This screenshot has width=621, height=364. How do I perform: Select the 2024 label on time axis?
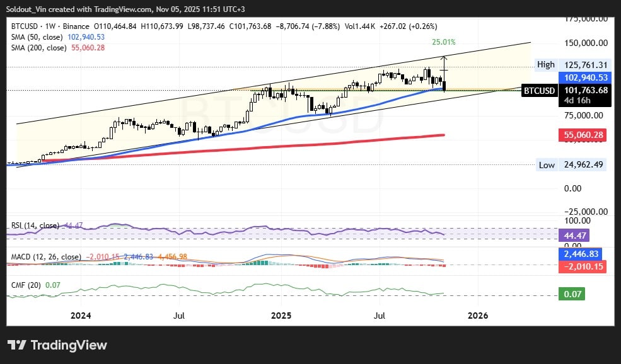81,315
